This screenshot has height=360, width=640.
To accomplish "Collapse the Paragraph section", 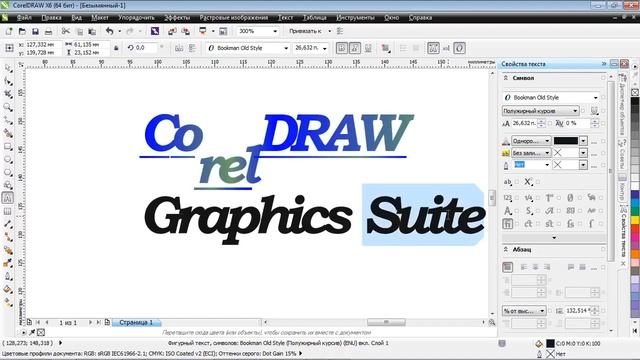I will tap(506, 249).
